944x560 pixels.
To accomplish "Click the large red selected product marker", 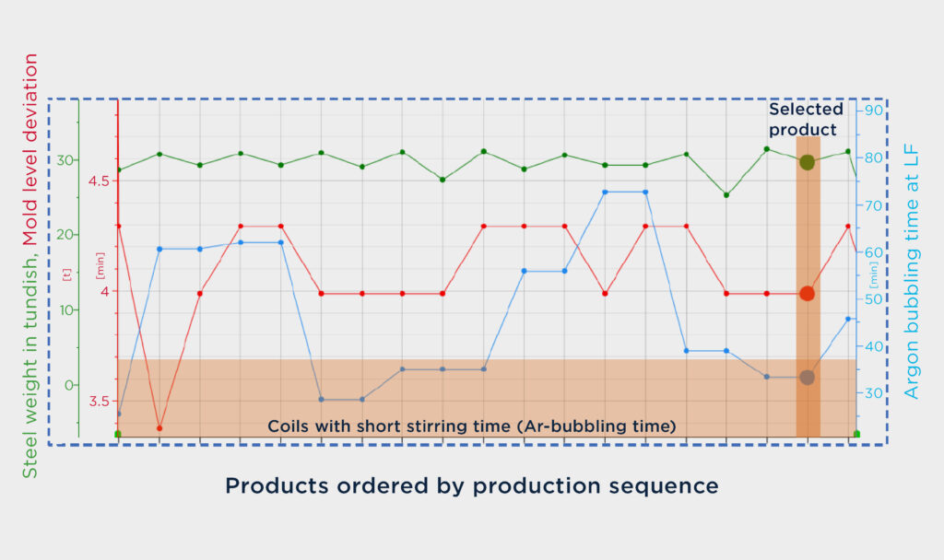I will tap(807, 294).
